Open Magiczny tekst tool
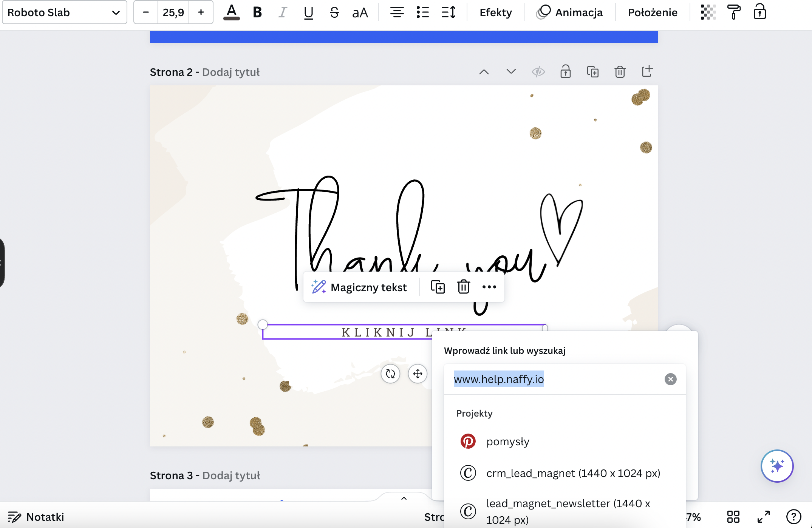The height and width of the screenshot is (528, 812). tap(359, 287)
